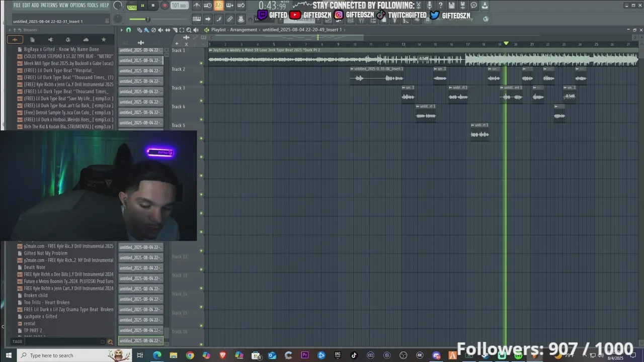Select the delete tool in playlist
644x362 pixels.
tap(153, 30)
